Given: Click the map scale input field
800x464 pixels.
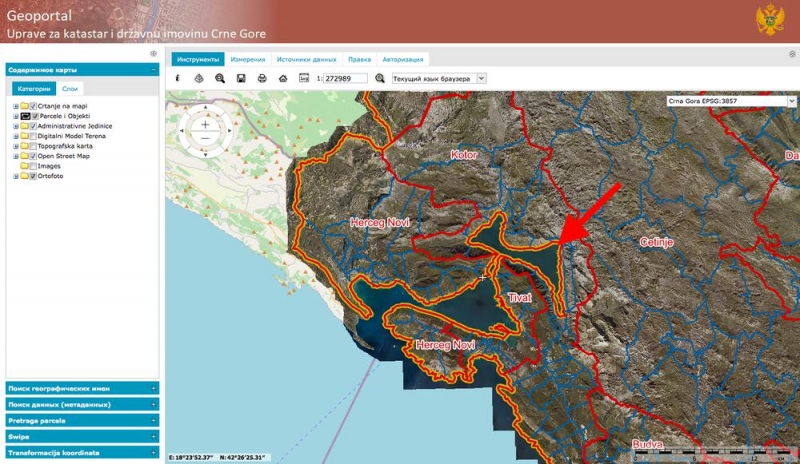Looking at the screenshot, I should (x=345, y=79).
